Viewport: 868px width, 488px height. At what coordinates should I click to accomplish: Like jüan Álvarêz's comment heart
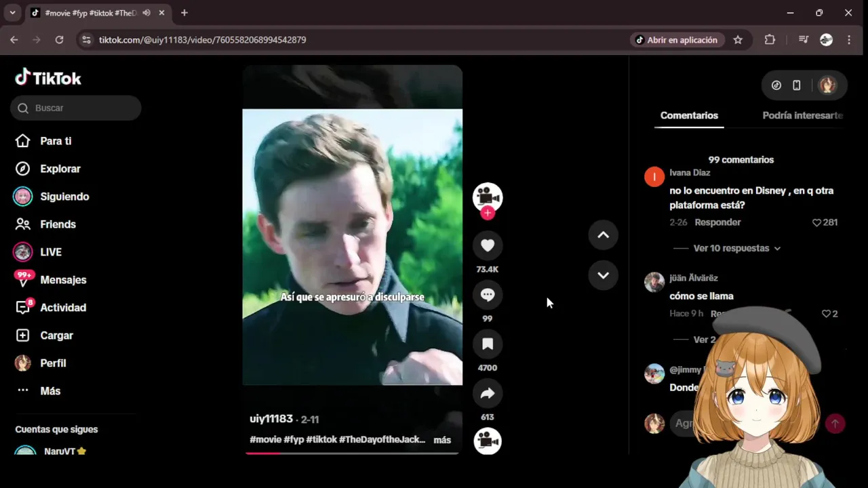(826, 314)
